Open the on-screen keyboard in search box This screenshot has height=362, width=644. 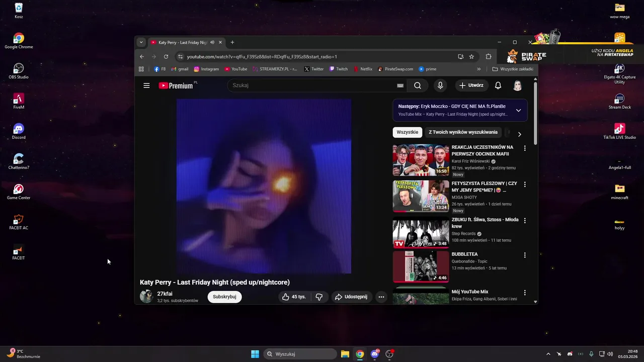coord(400,85)
